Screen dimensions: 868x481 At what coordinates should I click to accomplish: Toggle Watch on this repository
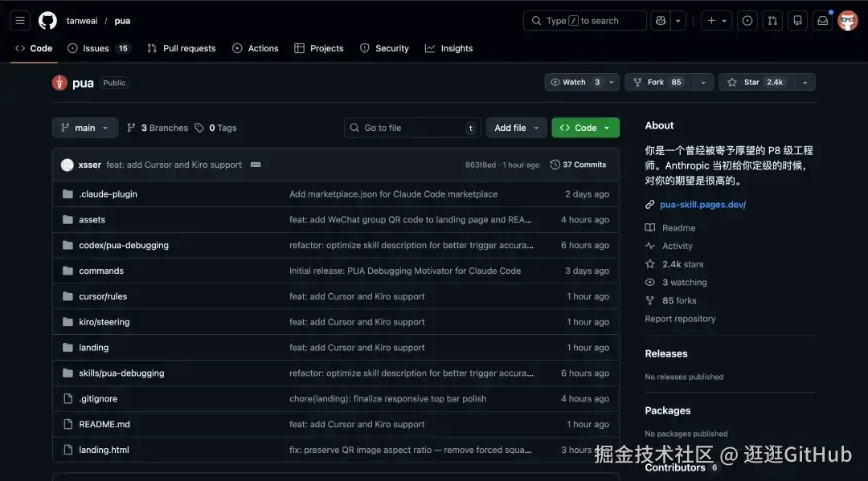[574, 82]
